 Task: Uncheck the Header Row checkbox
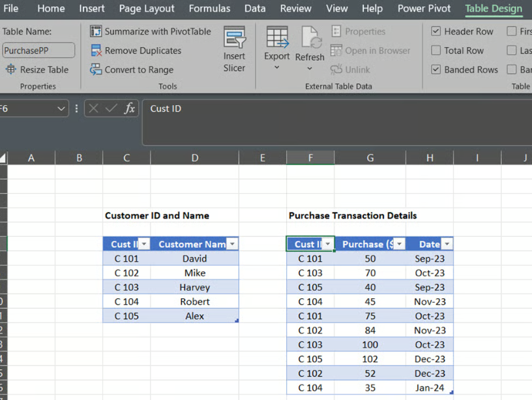[435, 31]
